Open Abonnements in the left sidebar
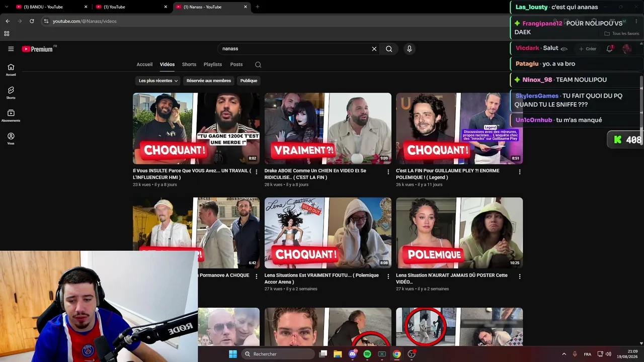This screenshot has width=644, height=362. (11, 116)
